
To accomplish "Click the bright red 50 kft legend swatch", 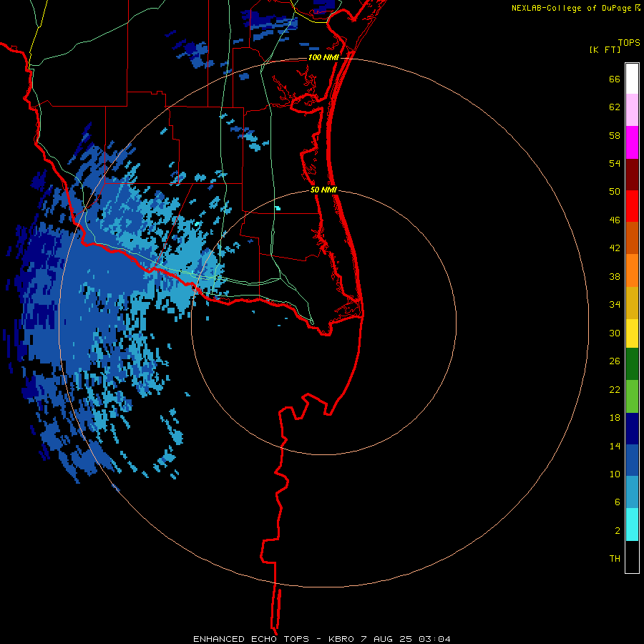I will pos(632,206).
